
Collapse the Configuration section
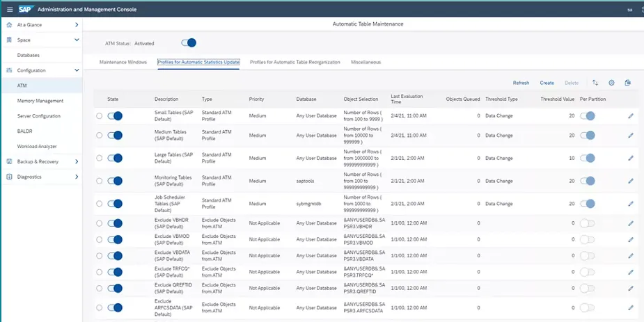(x=77, y=70)
